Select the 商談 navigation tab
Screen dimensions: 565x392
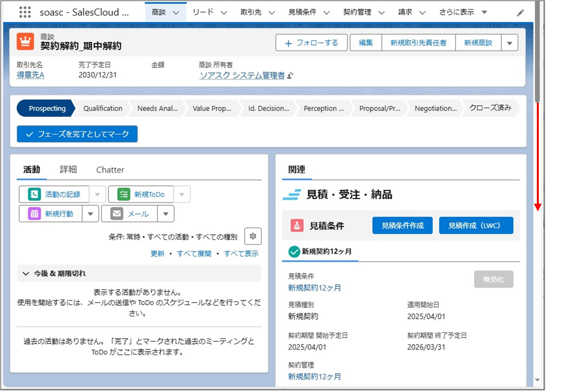[159, 12]
